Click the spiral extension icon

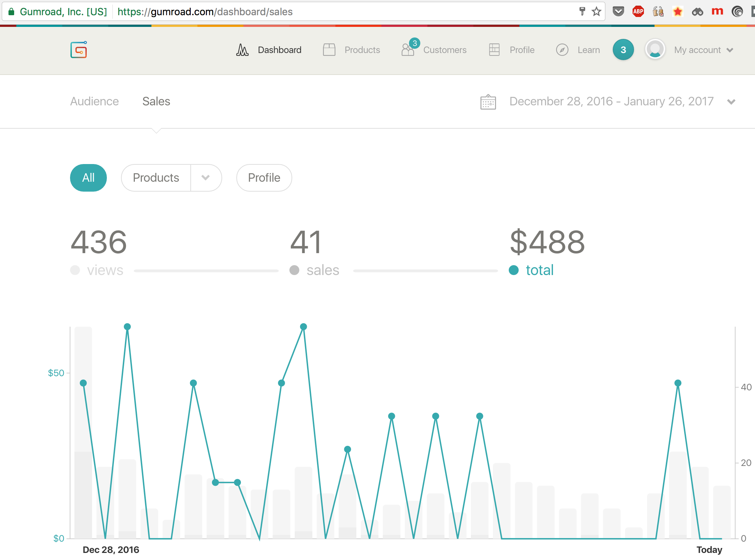point(737,12)
